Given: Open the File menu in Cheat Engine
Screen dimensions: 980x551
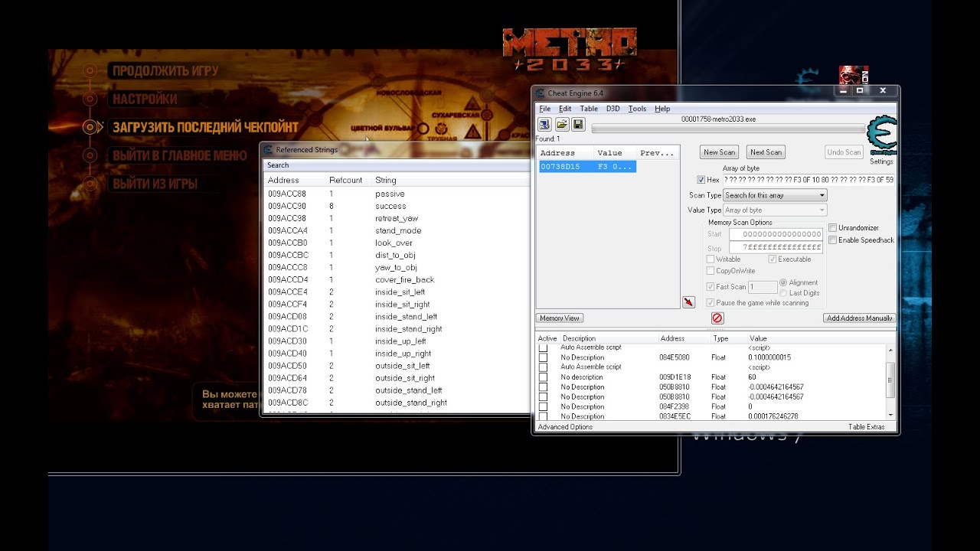Looking at the screenshot, I should (545, 109).
